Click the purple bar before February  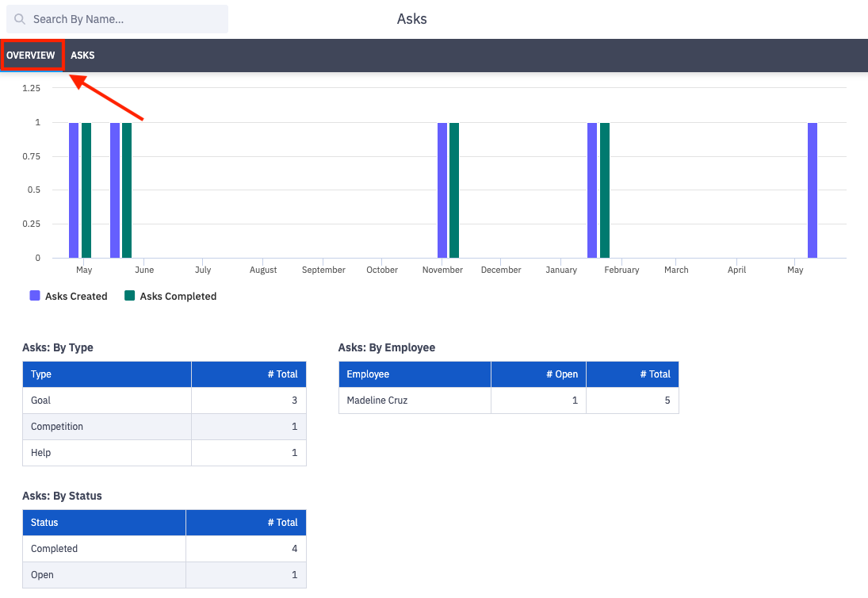592,190
